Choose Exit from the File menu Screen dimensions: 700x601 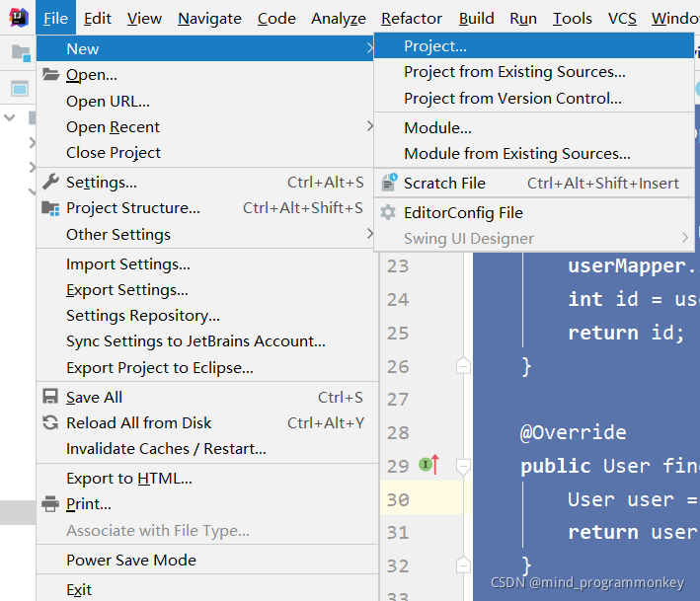(x=207, y=589)
